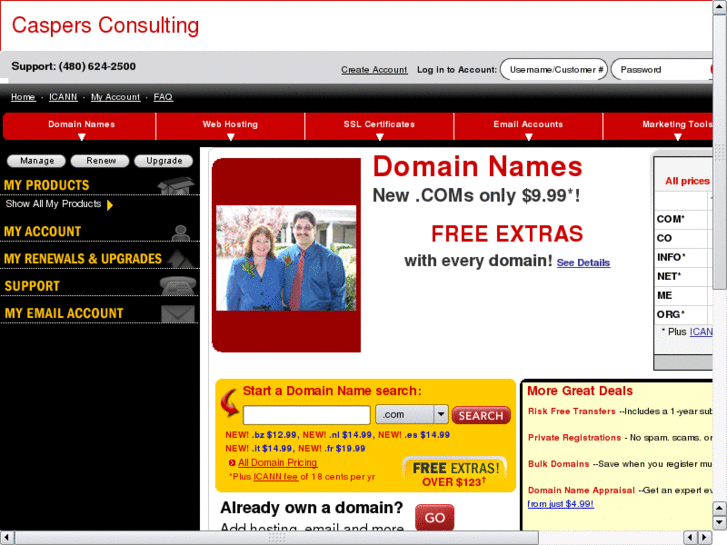The height and width of the screenshot is (545, 727).
Task: Open the .com domain extension dropdown
Action: pos(412,414)
